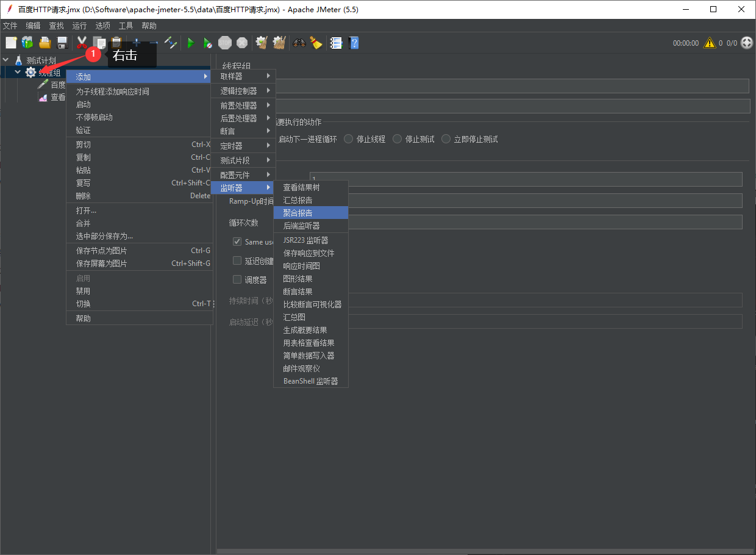
Task: Click the Shutdown round X icon
Action: click(x=242, y=43)
